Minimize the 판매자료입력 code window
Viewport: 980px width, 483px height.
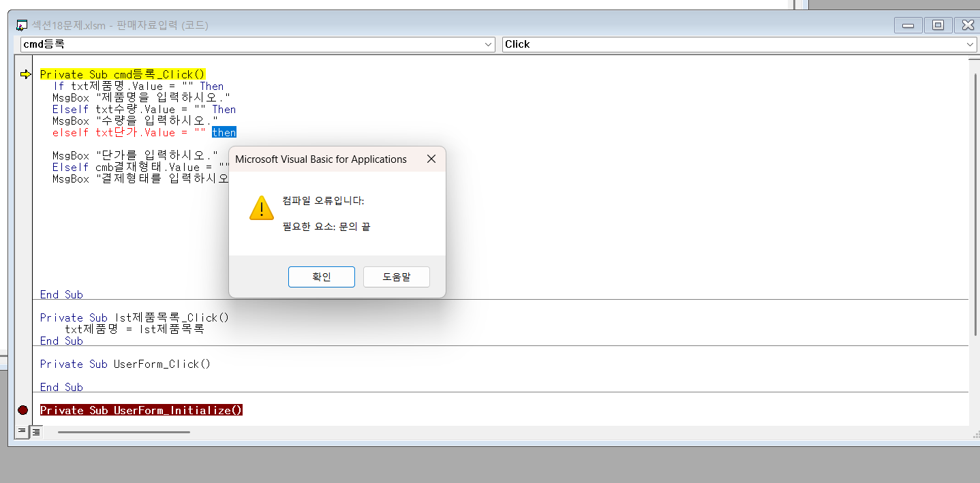tap(908, 25)
